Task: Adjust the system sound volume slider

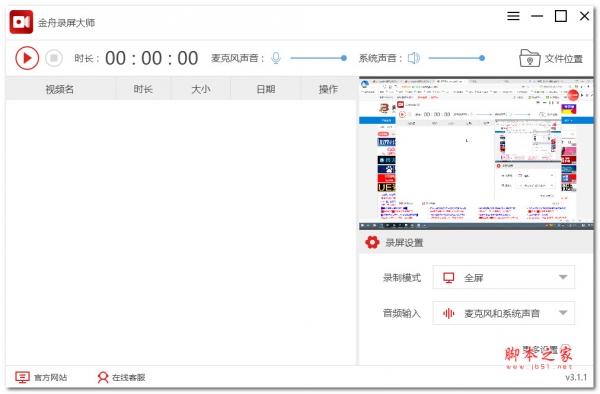Action: (x=457, y=58)
